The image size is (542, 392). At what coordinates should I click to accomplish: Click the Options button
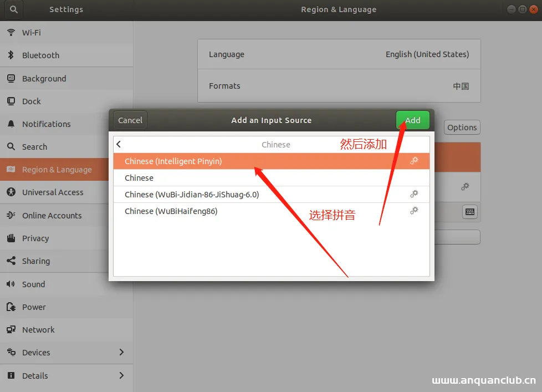[462, 127]
